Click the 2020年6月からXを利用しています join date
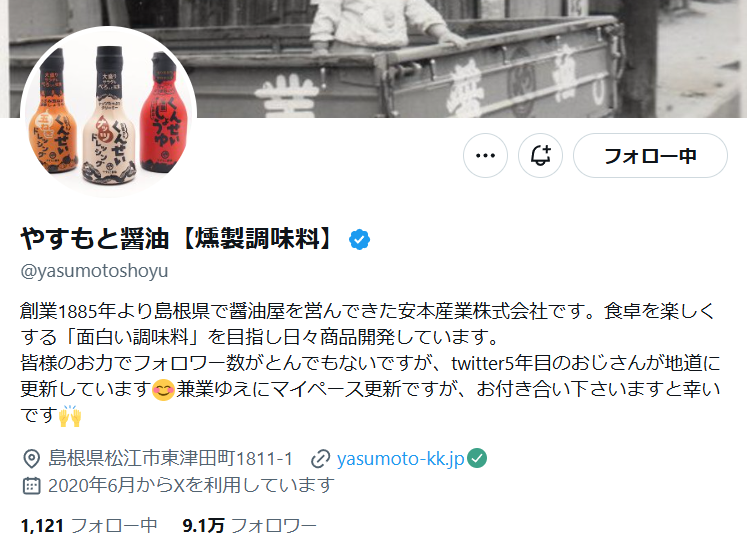747x542 pixels. pyautogui.click(x=191, y=486)
